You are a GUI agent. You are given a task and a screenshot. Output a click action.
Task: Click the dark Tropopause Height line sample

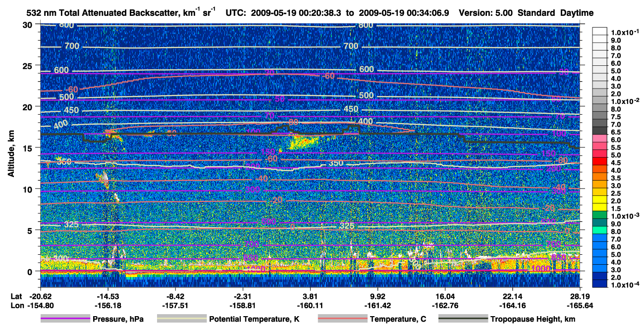[x=463, y=319]
